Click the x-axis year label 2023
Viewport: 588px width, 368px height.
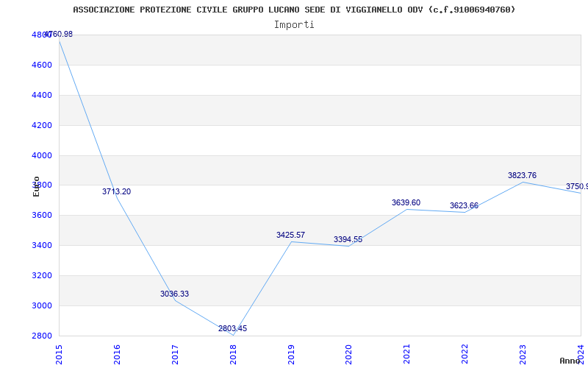click(523, 355)
